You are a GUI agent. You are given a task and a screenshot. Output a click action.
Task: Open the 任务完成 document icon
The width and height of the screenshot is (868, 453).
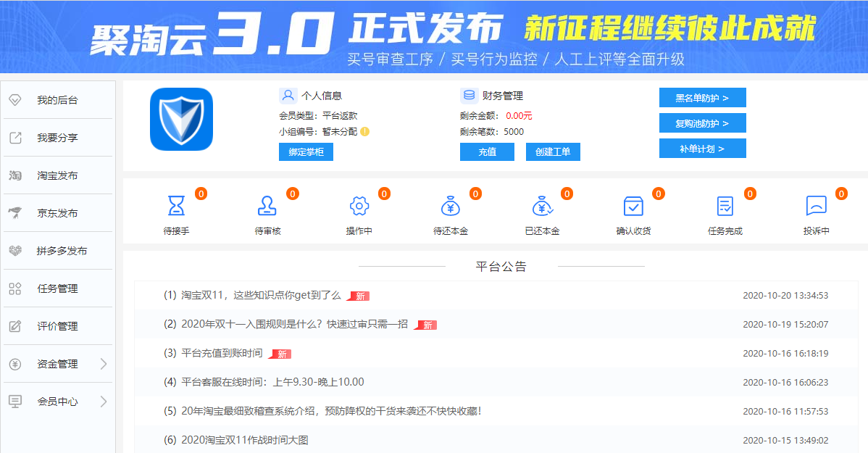pos(725,205)
